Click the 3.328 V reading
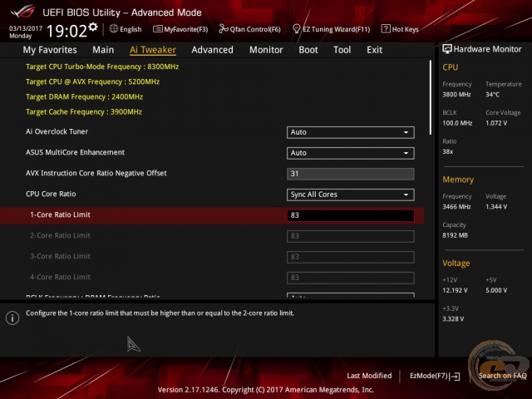The width and height of the screenshot is (532, 399). [453, 319]
